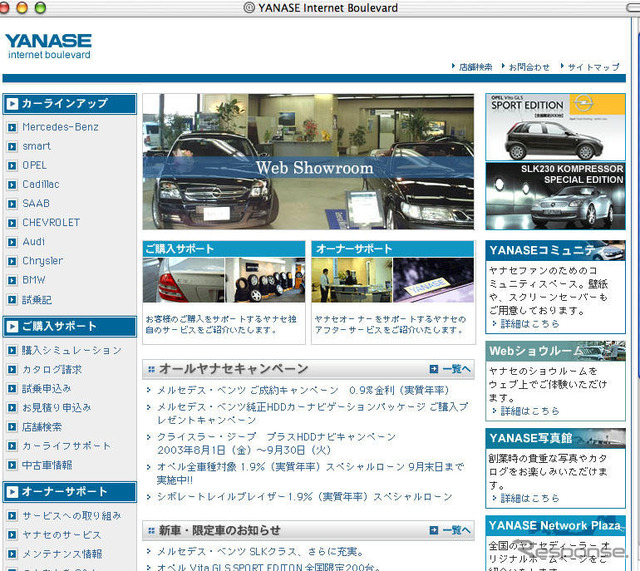Open メルセデス・ベンツ純正HDDカーナビ campaign link
The width and height of the screenshot is (640, 571).
pyautogui.click(x=312, y=413)
